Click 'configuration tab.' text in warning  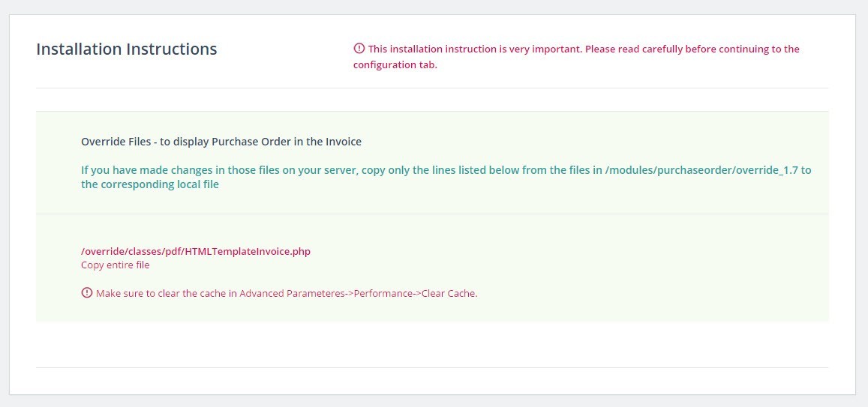point(395,65)
